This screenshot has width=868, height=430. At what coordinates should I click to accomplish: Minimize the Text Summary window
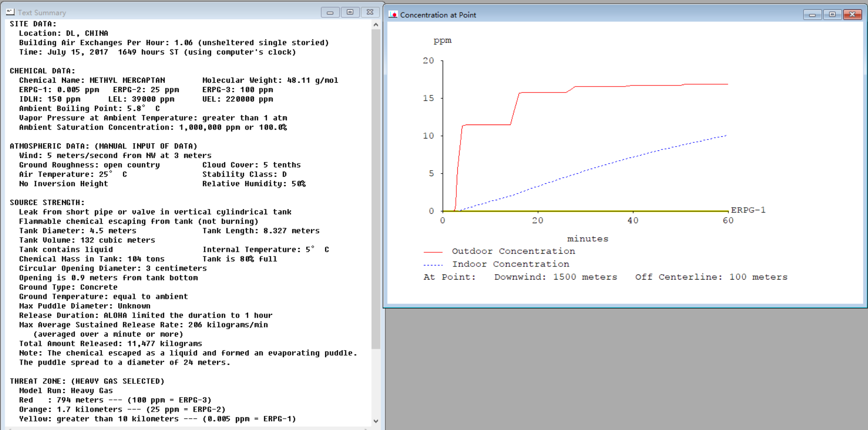330,12
